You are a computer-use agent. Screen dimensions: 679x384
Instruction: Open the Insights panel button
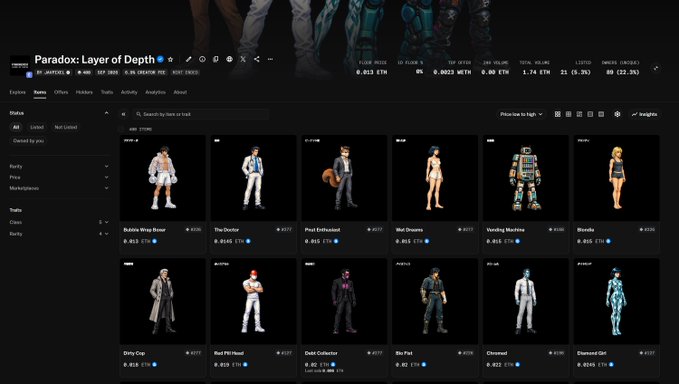645,114
